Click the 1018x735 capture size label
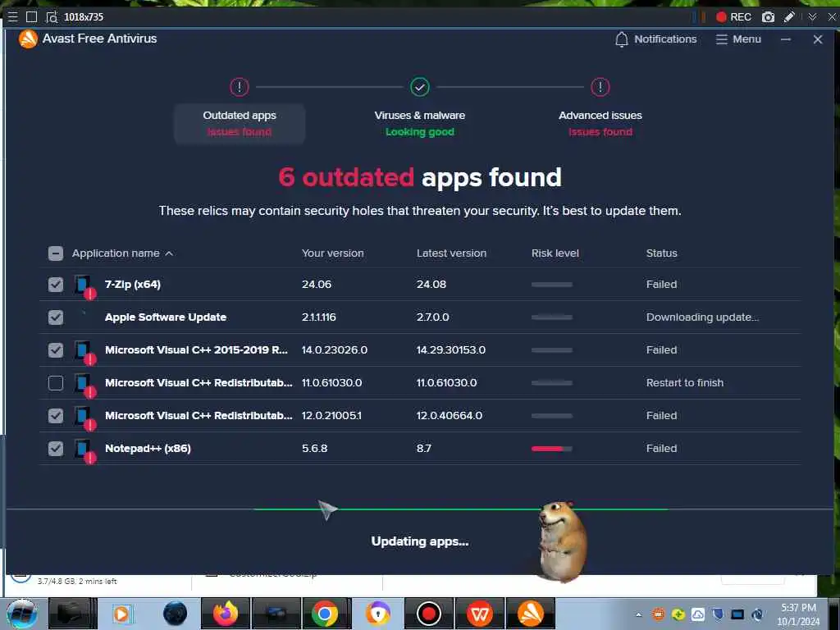 tap(84, 17)
